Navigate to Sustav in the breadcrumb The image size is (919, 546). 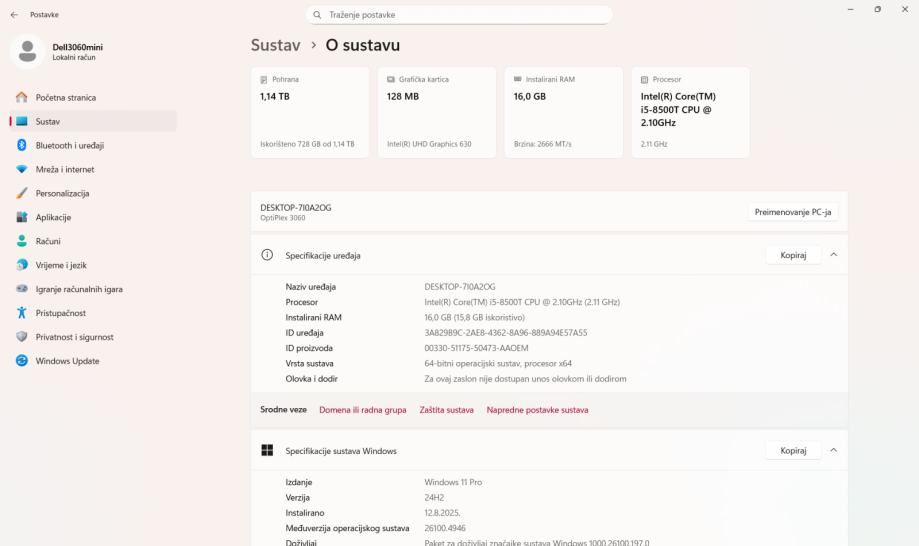[275, 46]
